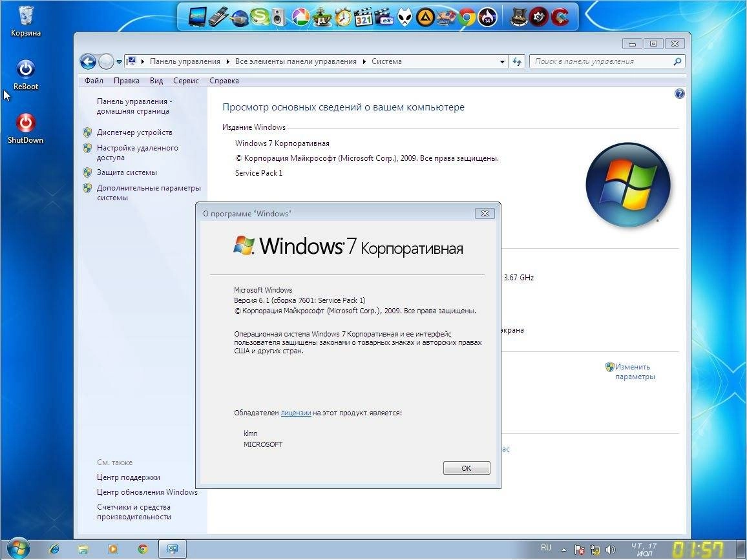This screenshot has width=747, height=560.
Task: Open 'Защита системы' link
Action: (127, 172)
